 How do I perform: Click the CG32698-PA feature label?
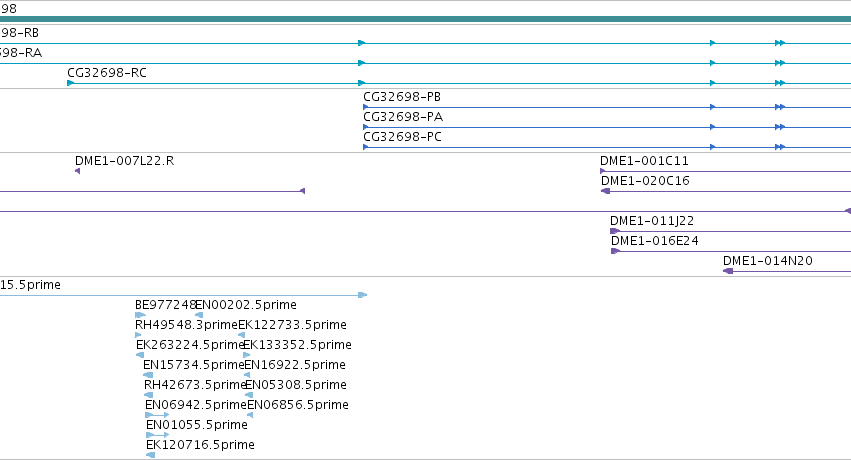(x=403, y=117)
